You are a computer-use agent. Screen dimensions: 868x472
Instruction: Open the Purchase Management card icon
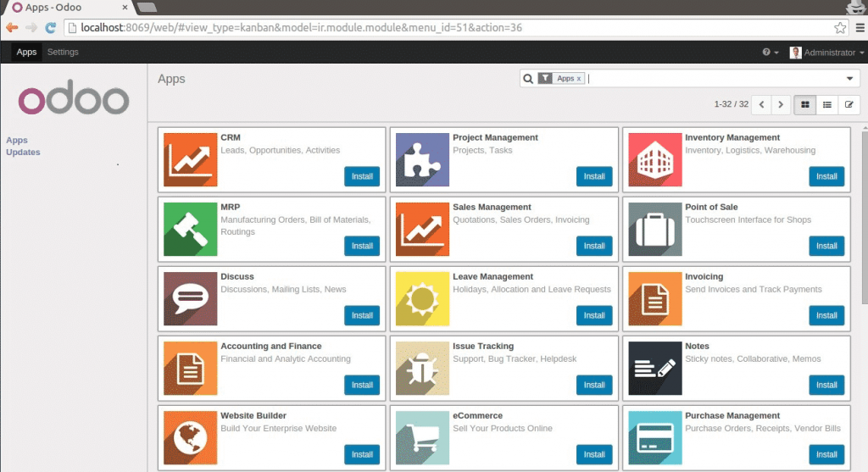click(x=655, y=438)
